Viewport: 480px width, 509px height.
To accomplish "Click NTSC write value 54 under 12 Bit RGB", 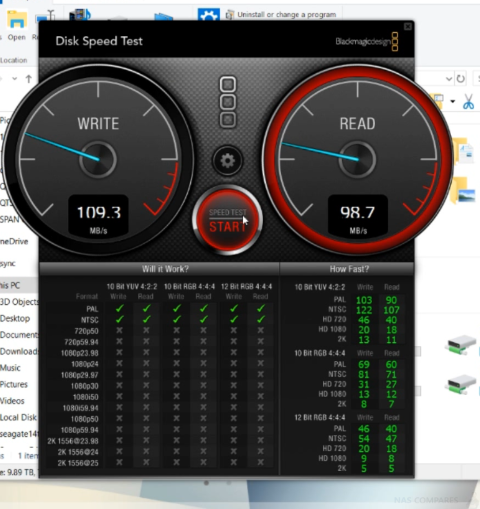I will (x=364, y=439).
